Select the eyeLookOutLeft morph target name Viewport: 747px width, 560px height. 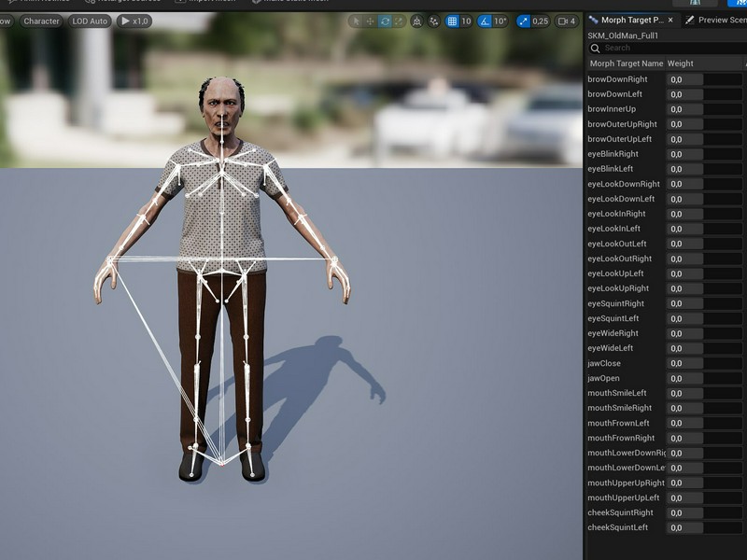click(617, 244)
